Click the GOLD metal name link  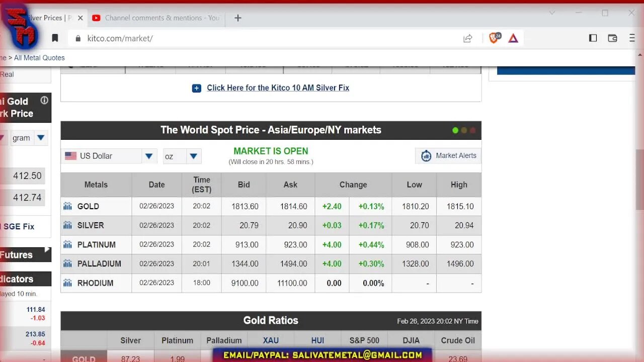(88, 207)
